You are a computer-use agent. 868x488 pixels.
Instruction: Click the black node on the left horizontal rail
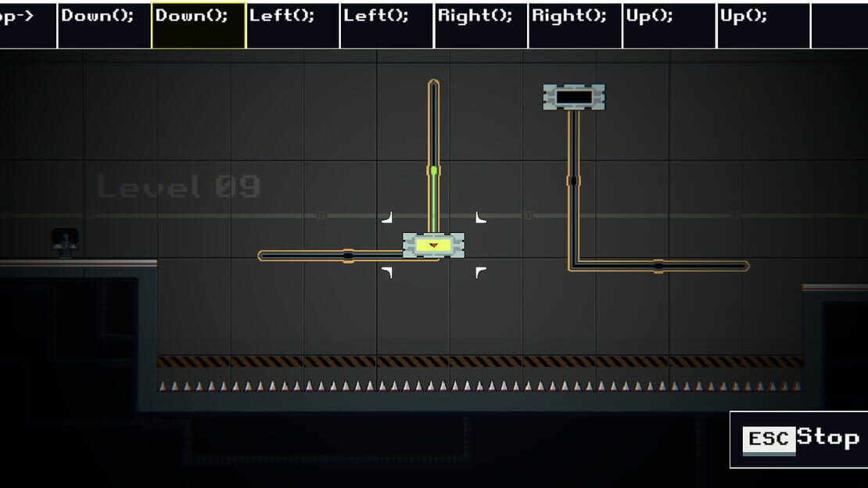coord(348,256)
